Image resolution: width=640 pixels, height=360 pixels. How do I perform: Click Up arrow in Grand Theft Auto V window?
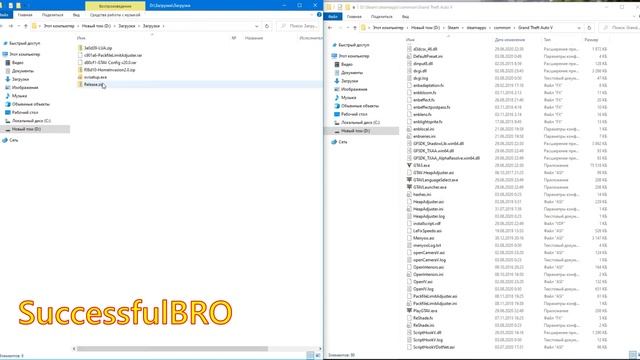pyautogui.click(x=355, y=28)
